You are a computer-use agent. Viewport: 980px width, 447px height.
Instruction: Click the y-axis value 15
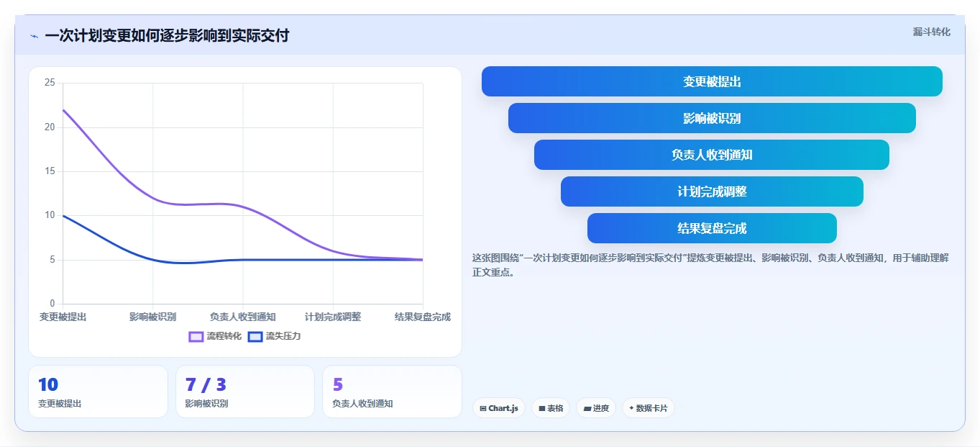pos(50,171)
